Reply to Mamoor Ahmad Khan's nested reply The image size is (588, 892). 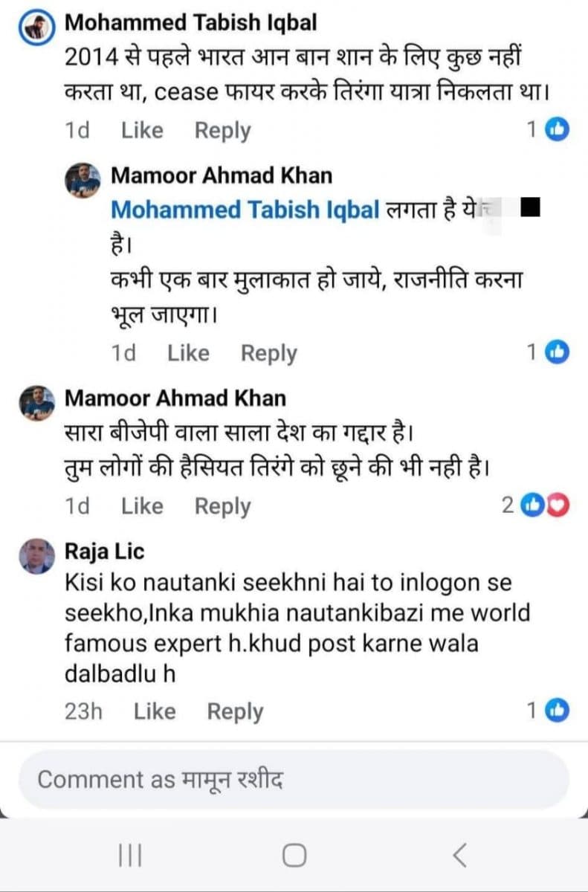click(268, 354)
